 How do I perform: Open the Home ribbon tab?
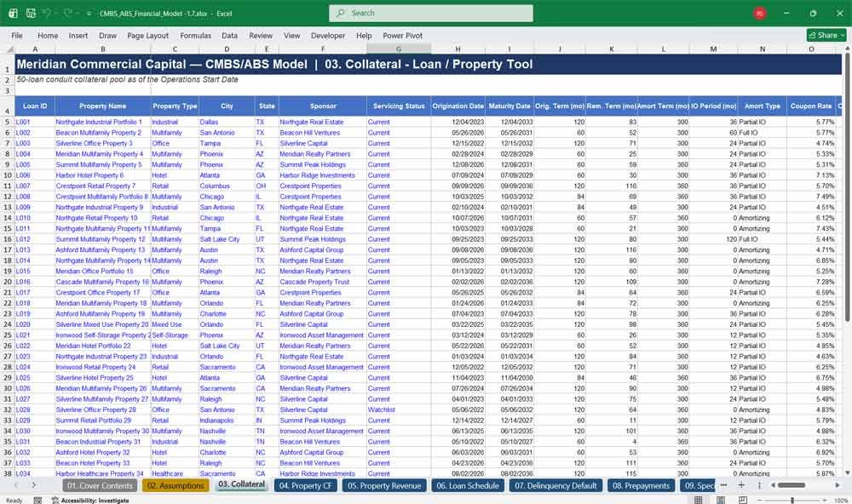click(x=48, y=35)
